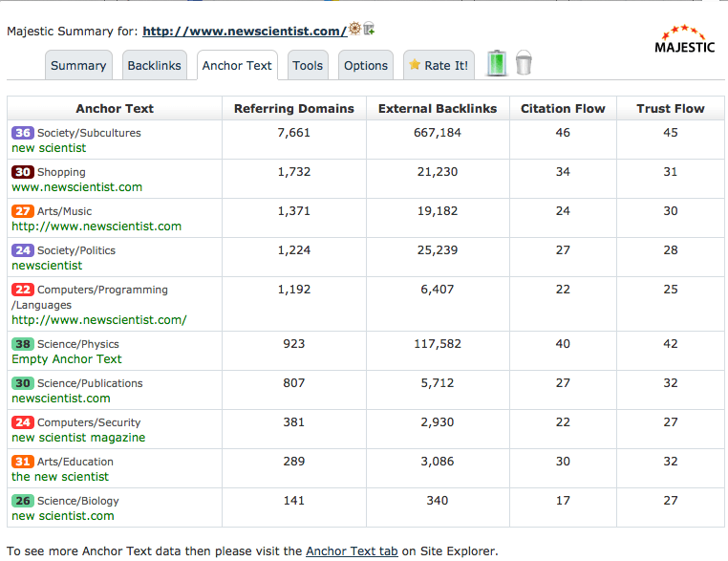Viewport: 728px width, 561px height.
Task: Click the 24 Computers/Security topical badge
Action: [x=23, y=422]
